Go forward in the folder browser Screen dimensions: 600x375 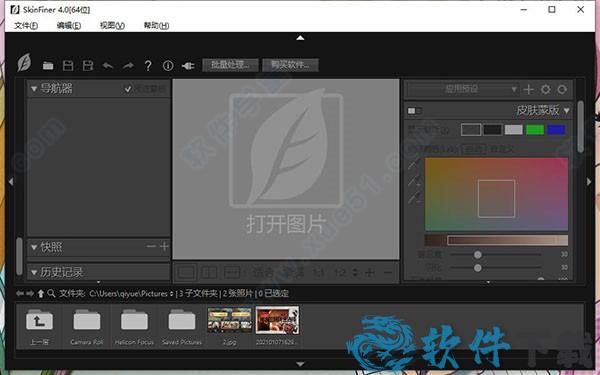coord(29,293)
